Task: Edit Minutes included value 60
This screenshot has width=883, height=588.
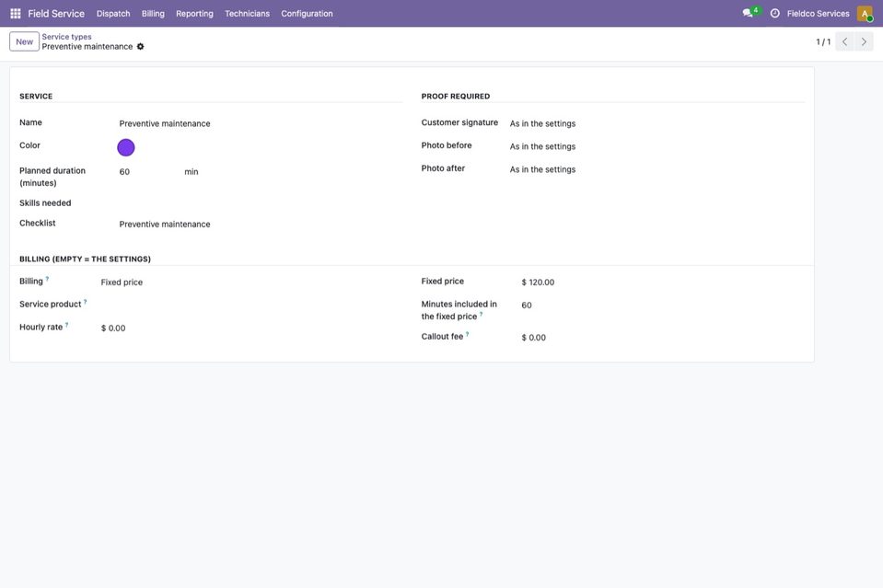Action: pyautogui.click(x=662, y=305)
